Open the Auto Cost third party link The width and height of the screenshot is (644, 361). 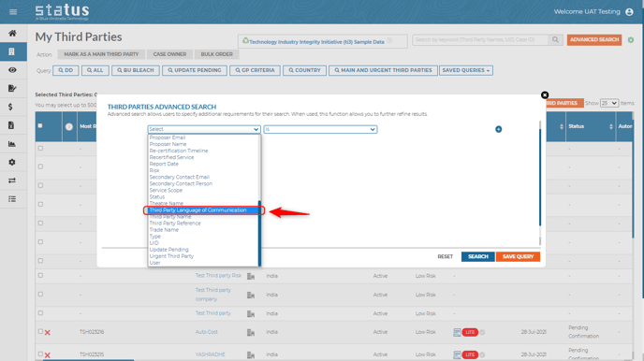click(207, 332)
